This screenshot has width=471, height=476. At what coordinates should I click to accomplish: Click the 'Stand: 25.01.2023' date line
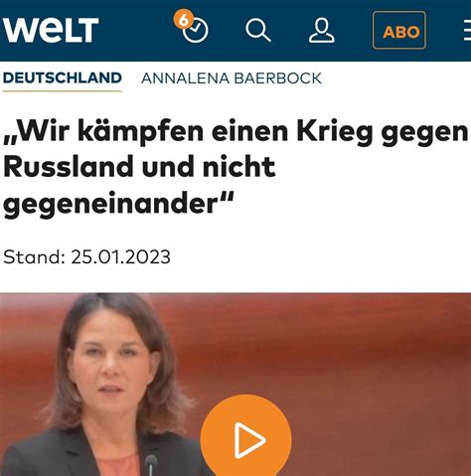coord(86,257)
